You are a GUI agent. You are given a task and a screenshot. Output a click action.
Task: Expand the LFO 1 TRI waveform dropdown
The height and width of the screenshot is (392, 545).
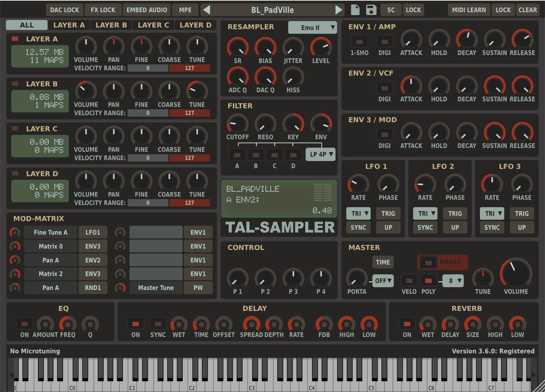[358, 213]
